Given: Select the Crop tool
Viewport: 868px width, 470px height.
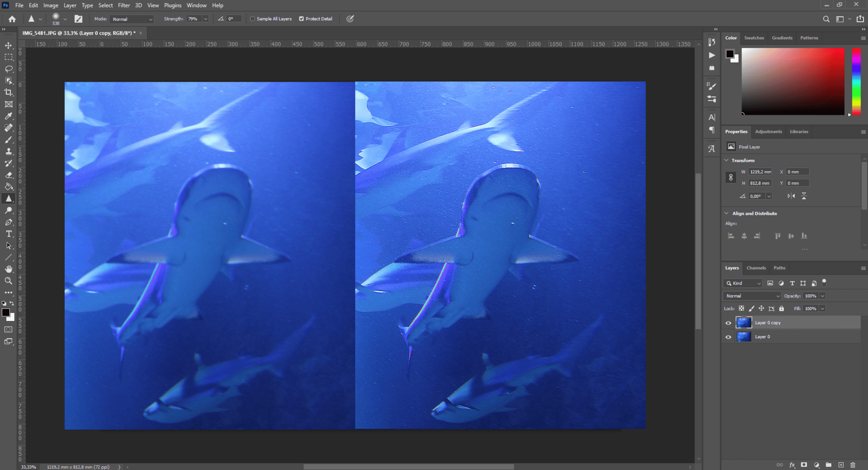Looking at the screenshot, I should tap(8, 92).
